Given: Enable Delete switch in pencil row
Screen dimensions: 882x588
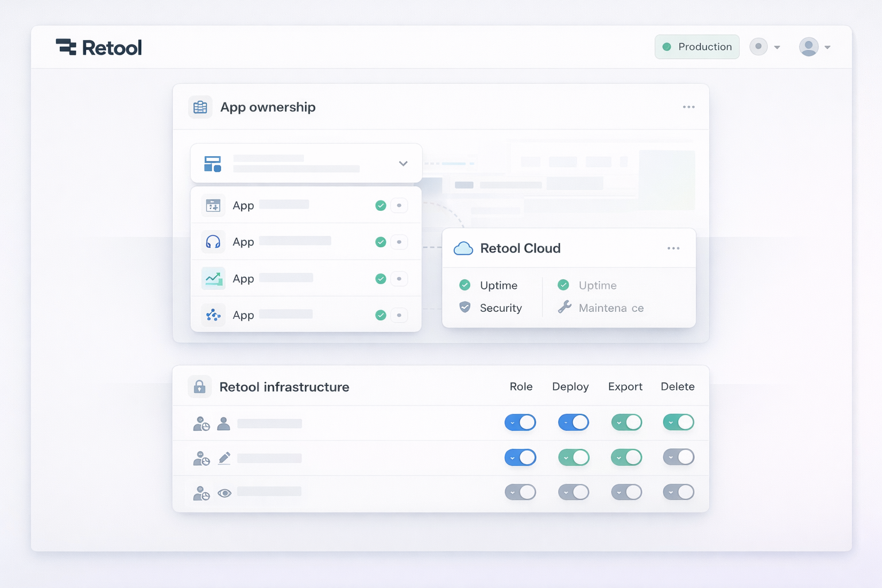Looking at the screenshot, I should (x=679, y=457).
